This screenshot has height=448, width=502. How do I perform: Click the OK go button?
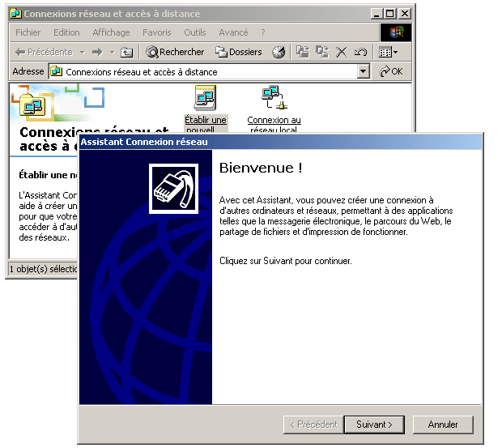391,71
